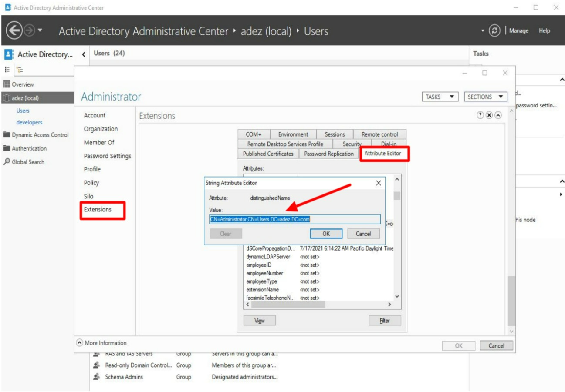Open the SECTIONS dropdown

click(486, 97)
